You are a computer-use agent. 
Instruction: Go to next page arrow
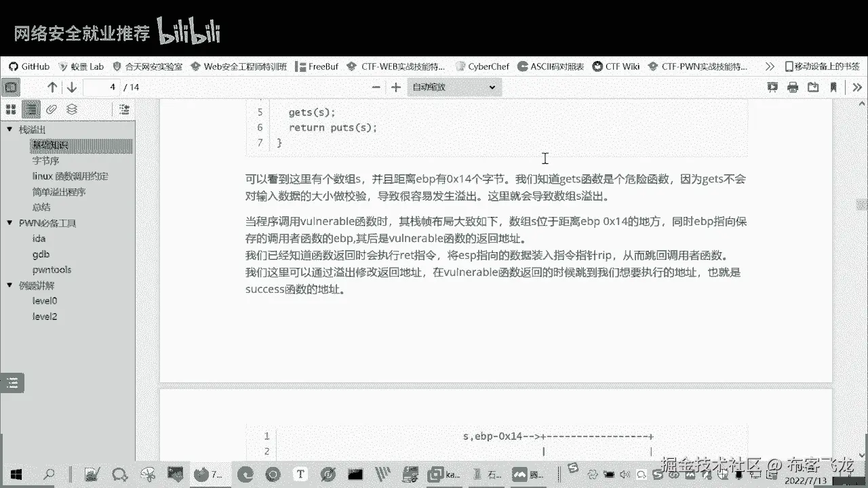coord(72,87)
